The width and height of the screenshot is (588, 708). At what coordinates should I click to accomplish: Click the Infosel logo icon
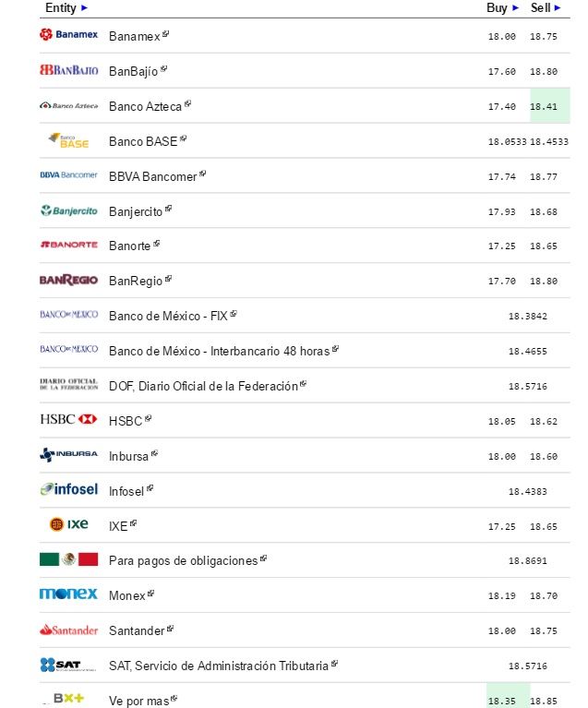click(68, 489)
